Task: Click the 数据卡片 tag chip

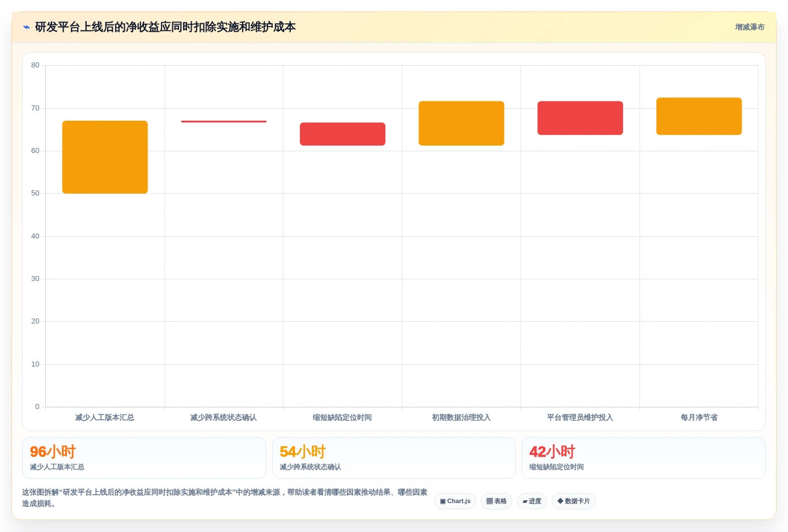Action: click(x=574, y=501)
